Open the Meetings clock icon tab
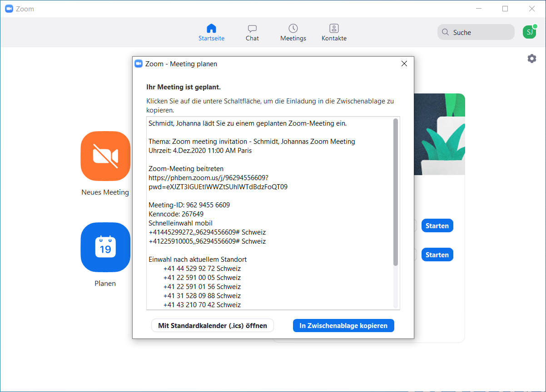The width and height of the screenshot is (546, 392). 293,33
